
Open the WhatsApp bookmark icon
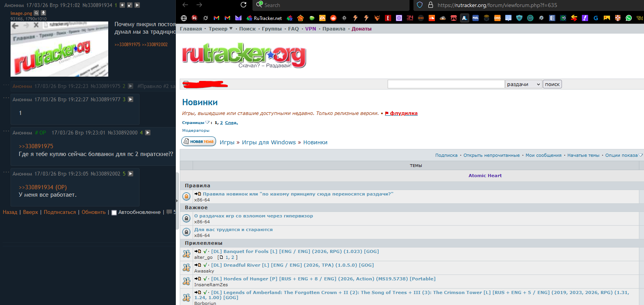coord(629,18)
